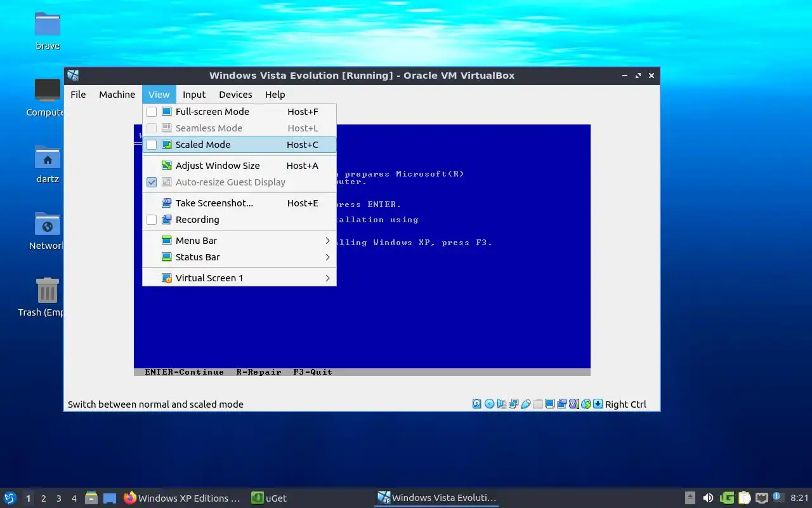
Task: Open the Devices menu
Action: 235,95
